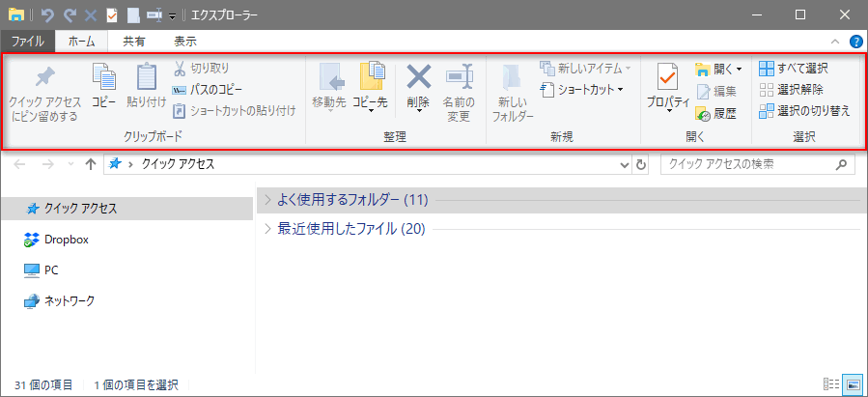Viewport: 868px width, 397px height.
Task: Collapse the ribbon with the chevron arrow
Action: click(x=836, y=42)
